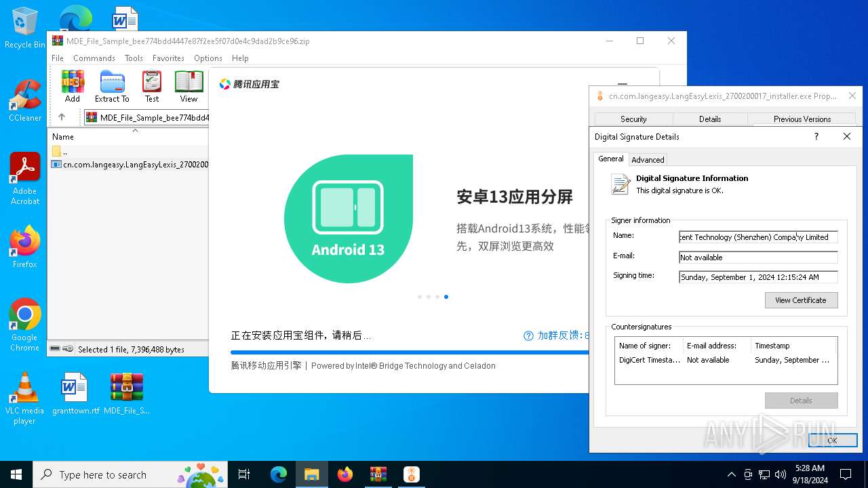Open the File menu in WinRAR
868x488 pixels.
[58, 58]
